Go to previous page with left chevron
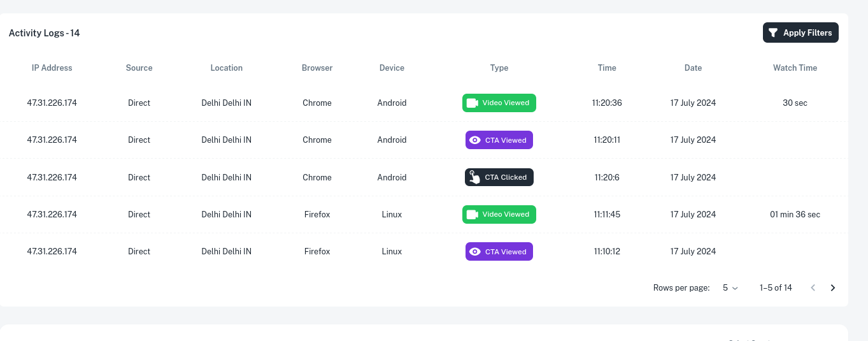Viewport: 868px width, 341px height. [813, 288]
